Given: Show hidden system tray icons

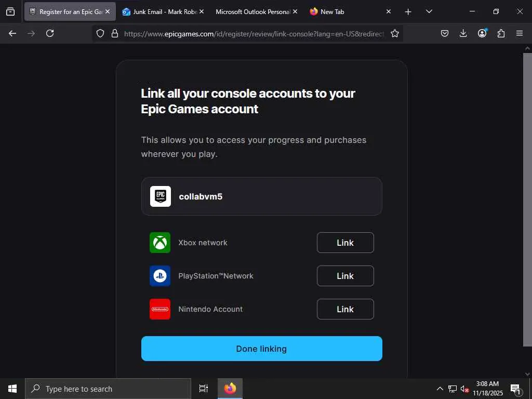Looking at the screenshot, I should (x=440, y=389).
